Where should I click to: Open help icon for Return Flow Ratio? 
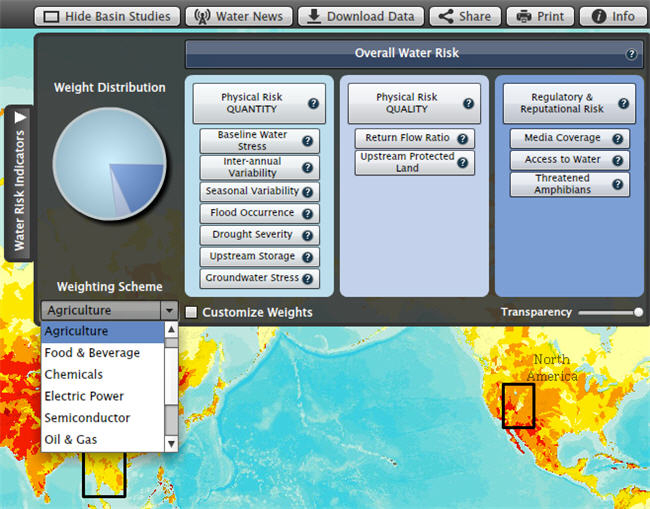(x=462, y=139)
